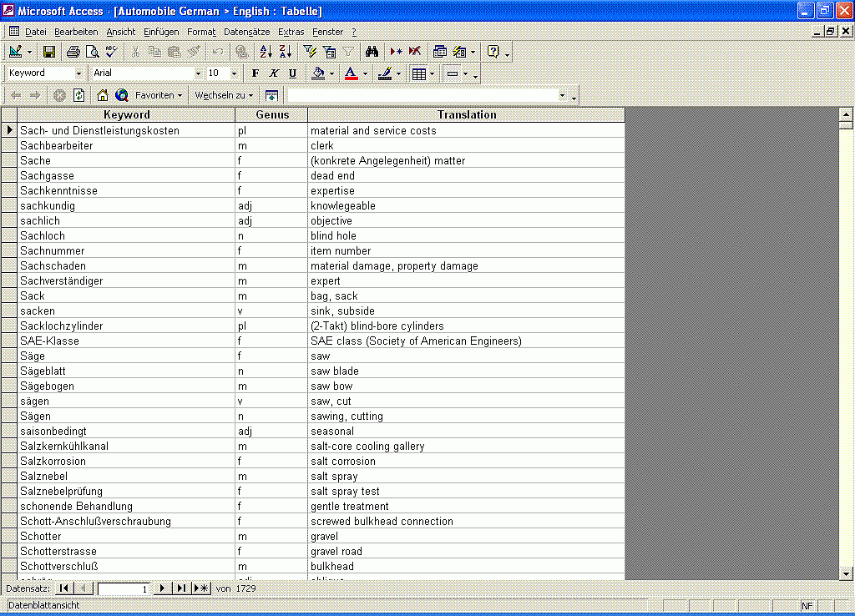Toggle underline formatting (U)
855x616 pixels.
[x=292, y=73]
